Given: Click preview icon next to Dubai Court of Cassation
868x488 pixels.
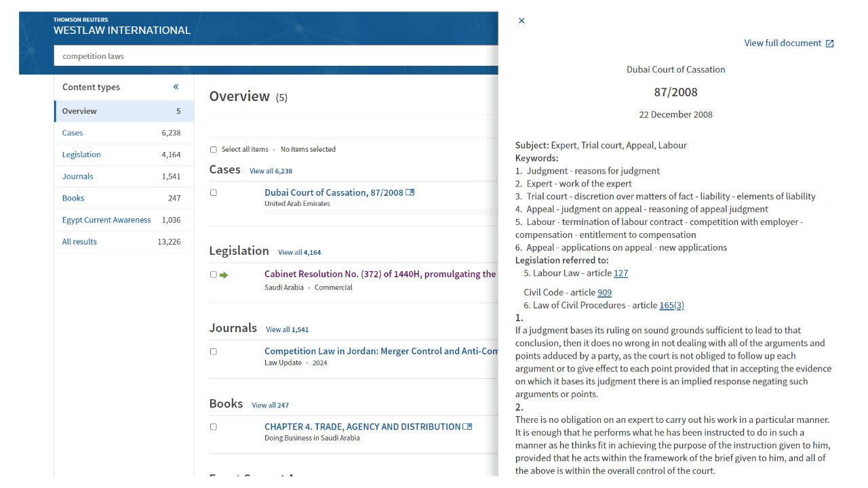Looking at the screenshot, I should pyautogui.click(x=410, y=192).
